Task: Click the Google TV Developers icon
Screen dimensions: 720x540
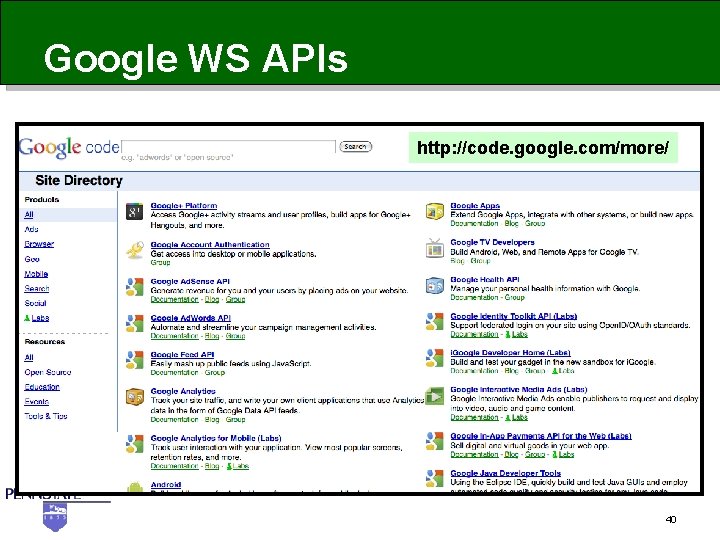Action: 434,248
